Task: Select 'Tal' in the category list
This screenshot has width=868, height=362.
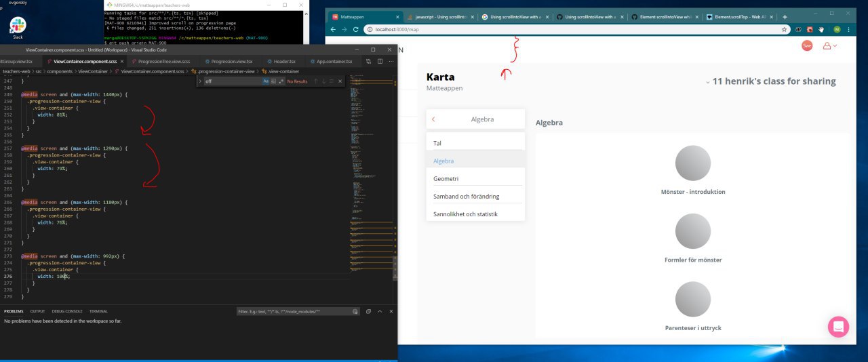Action: (475, 143)
